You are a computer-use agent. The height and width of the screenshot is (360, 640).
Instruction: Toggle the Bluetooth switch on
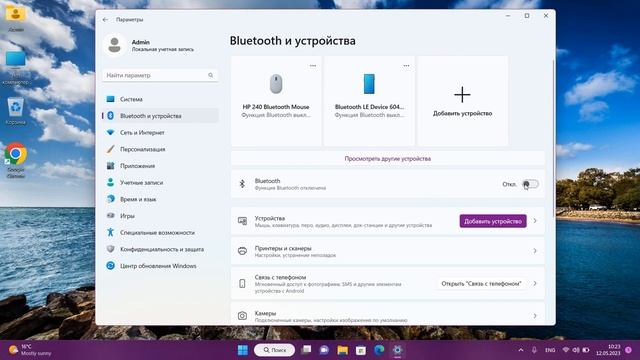click(x=530, y=184)
